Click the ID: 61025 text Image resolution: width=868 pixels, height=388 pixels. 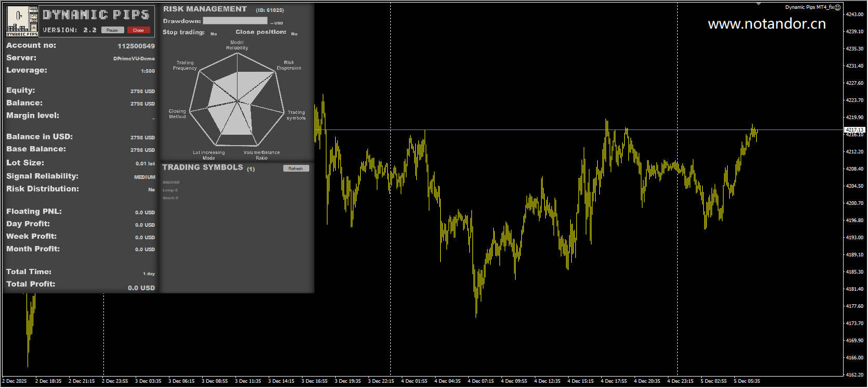click(x=270, y=10)
